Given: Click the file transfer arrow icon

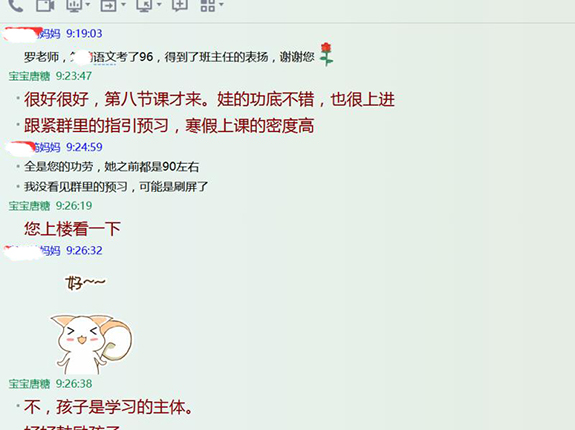Looking at the screenshot, I should [x=109, y=5].
